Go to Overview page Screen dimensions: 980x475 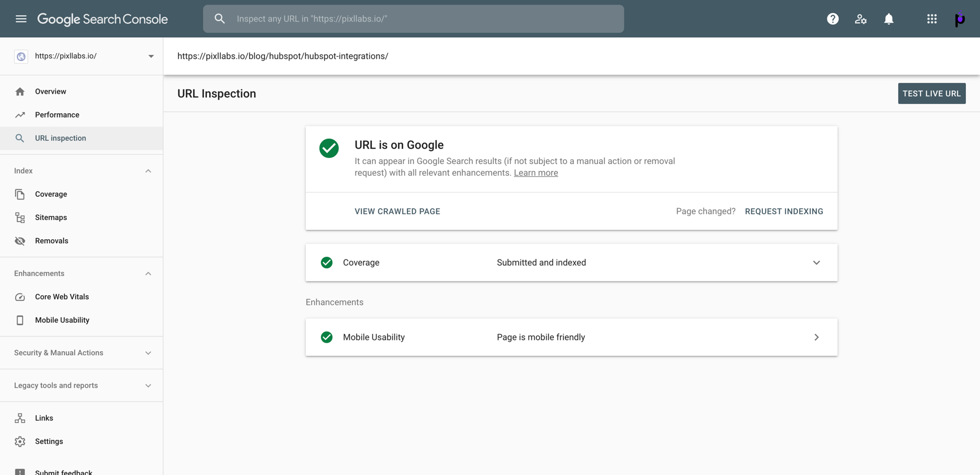pos(81,92)
